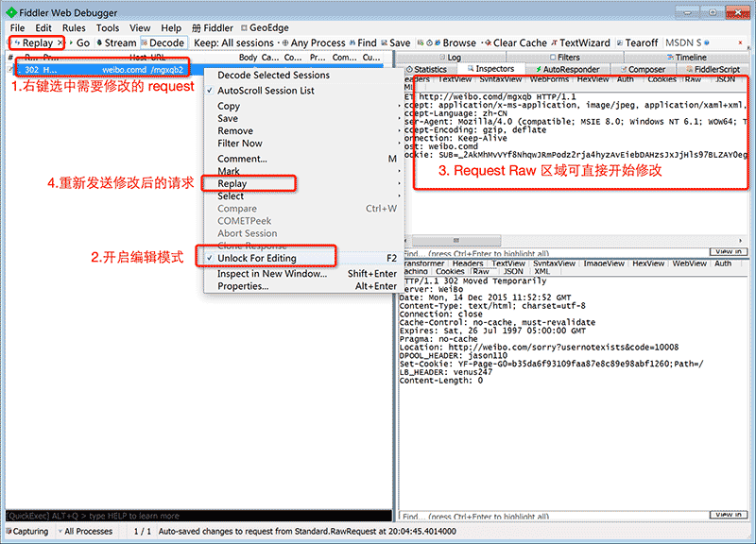The height and width of the screenshot is (544, 756).
Task: Open the Rules menu
Action: (x=74, y=28)
